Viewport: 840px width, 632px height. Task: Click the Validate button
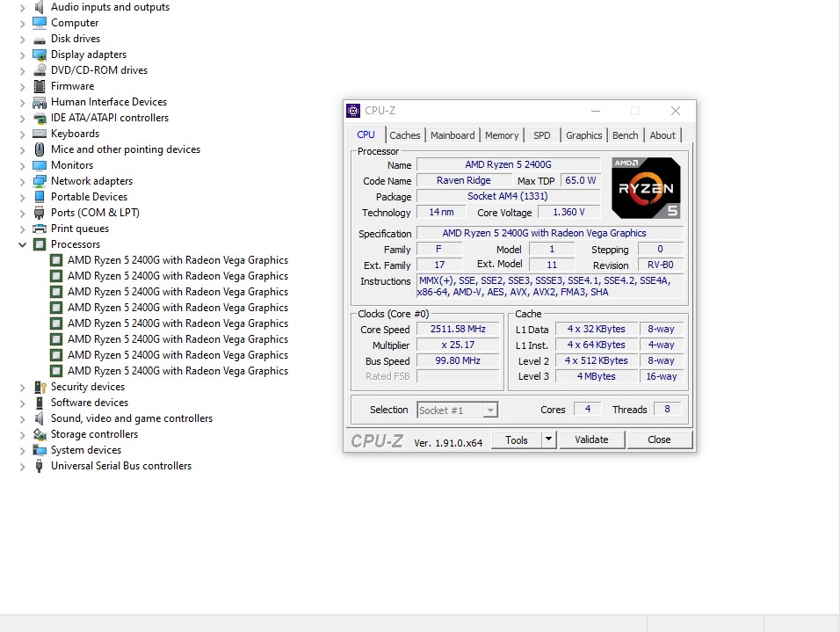(591, 439)
